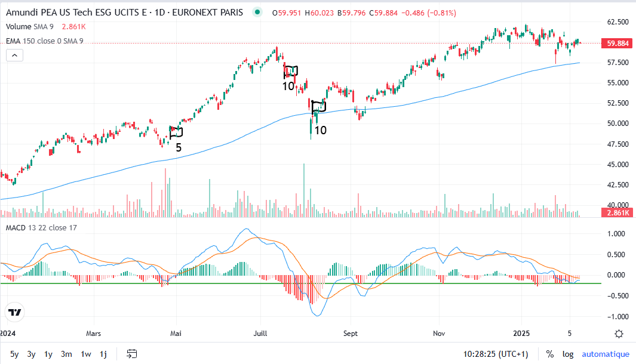Select the MACD 13 22 close 17 legend
Screen dimensions: 636x364
[41, 228]
